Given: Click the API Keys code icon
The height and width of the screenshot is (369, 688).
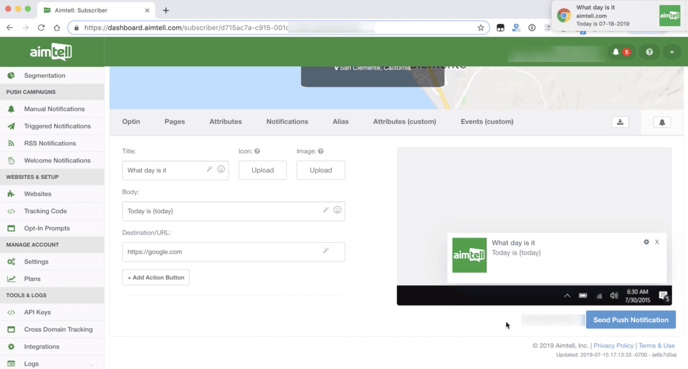Looking at the screenshot, I should pos(11,312).
